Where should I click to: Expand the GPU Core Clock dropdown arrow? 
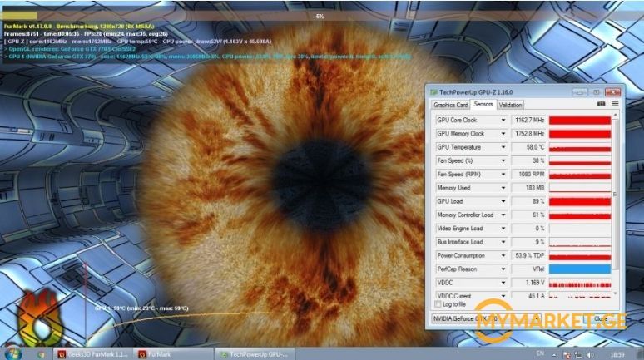503,120
